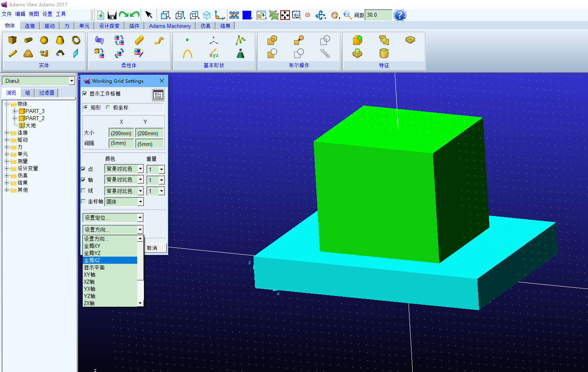Select the XYZ marker tool
This screenshot has height=372, width=588.
pyautogui.click(x=214, y=53)
